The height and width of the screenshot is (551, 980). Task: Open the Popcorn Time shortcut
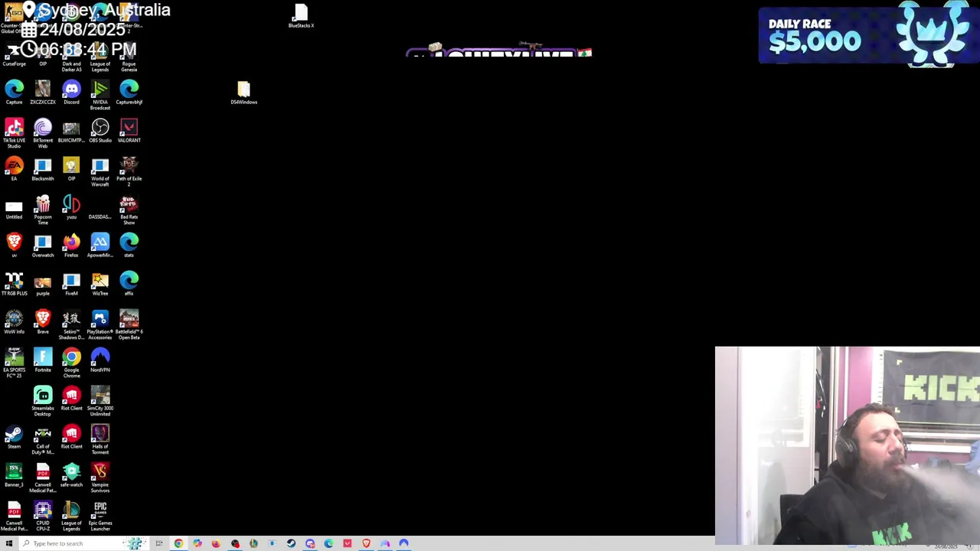point(43,209)
